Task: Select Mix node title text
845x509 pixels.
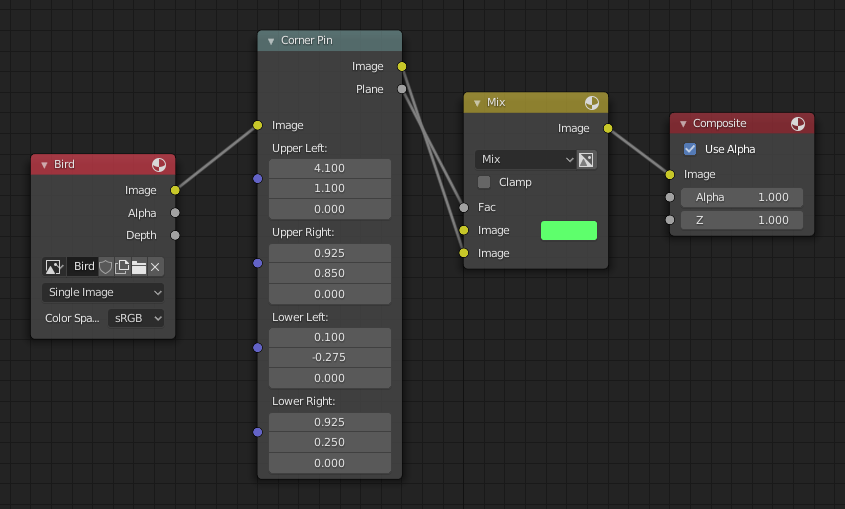Action: pos(496,102)
